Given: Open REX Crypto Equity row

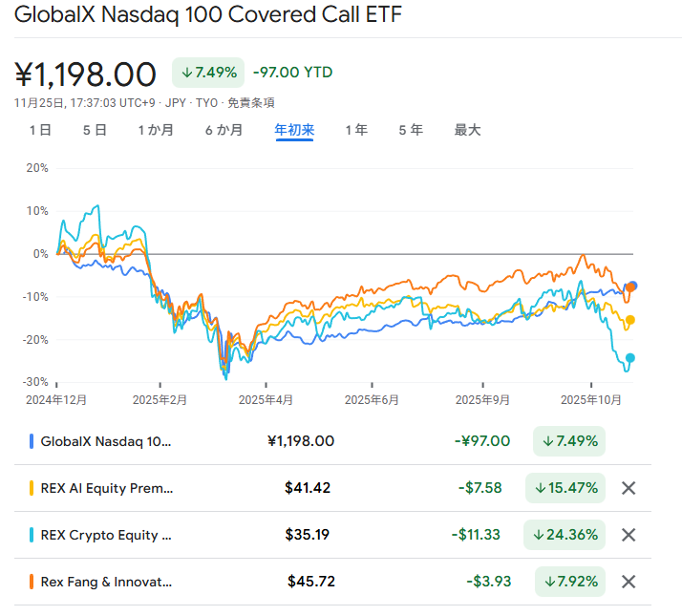Looking at the screenshot, I should point(107,535).
